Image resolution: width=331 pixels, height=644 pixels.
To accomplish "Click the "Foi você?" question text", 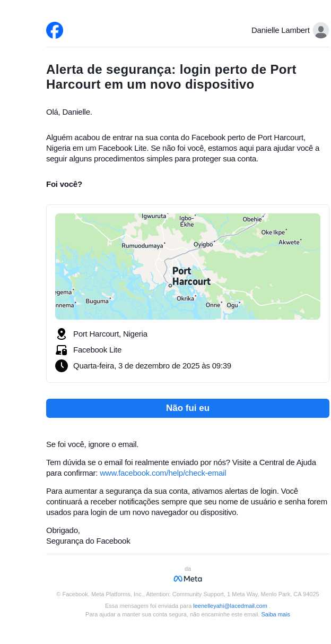I will point(64,184).
